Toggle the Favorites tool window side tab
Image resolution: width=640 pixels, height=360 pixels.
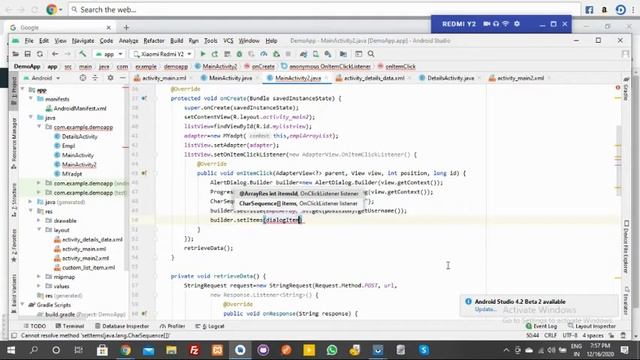pyautogui.click(x=14, y=246)
